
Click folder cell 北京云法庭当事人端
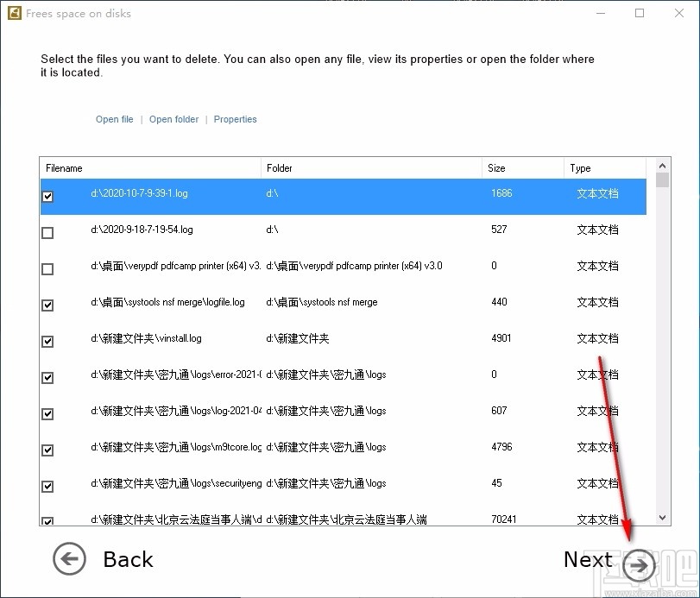point(346,519)
